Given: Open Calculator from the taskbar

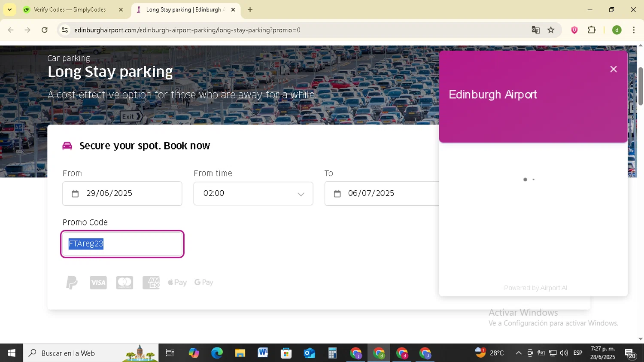Looking at the screenshot, I should [332, 353].
